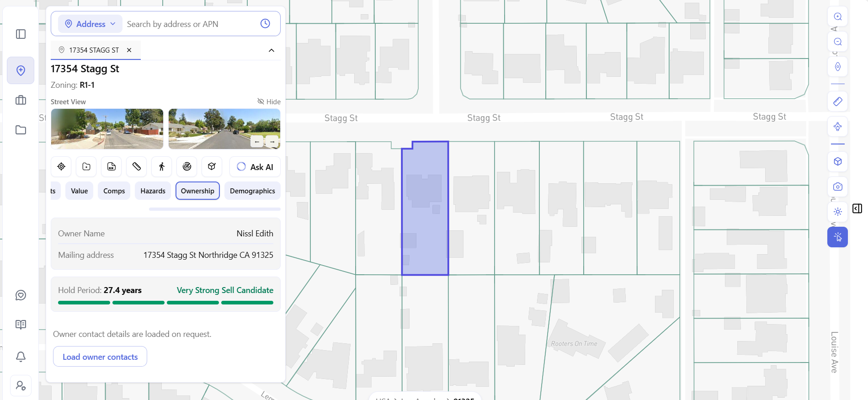
Task: Zoom out on the map
Action: click(838, 42)
